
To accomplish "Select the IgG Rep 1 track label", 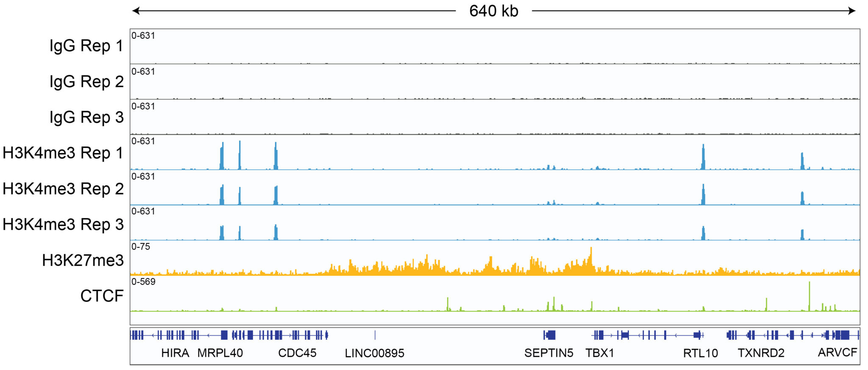I will point(86,46).
